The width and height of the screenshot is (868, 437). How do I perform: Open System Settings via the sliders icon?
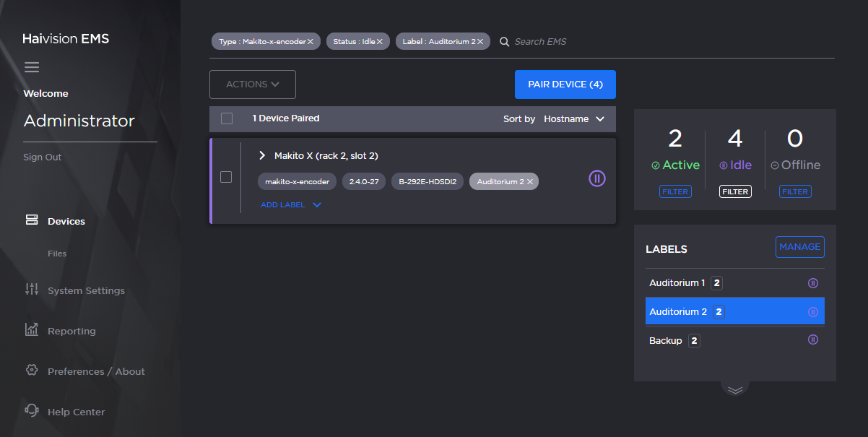32,290
